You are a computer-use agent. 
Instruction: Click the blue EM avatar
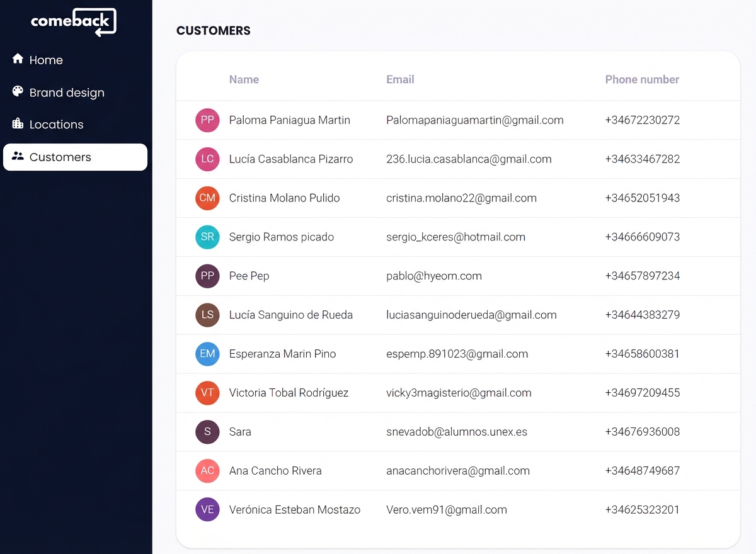point(207,354)
